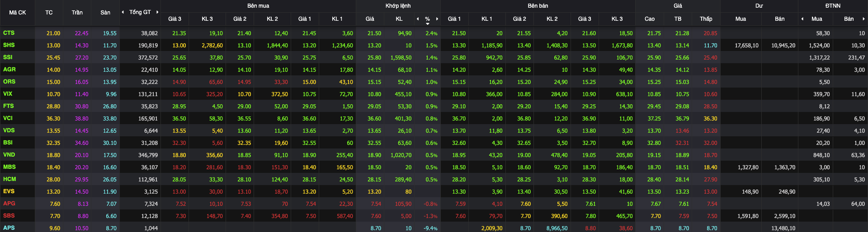Click the TC column header
The height and width of the screenshot is (232, 868).
[x=49, y=13]
